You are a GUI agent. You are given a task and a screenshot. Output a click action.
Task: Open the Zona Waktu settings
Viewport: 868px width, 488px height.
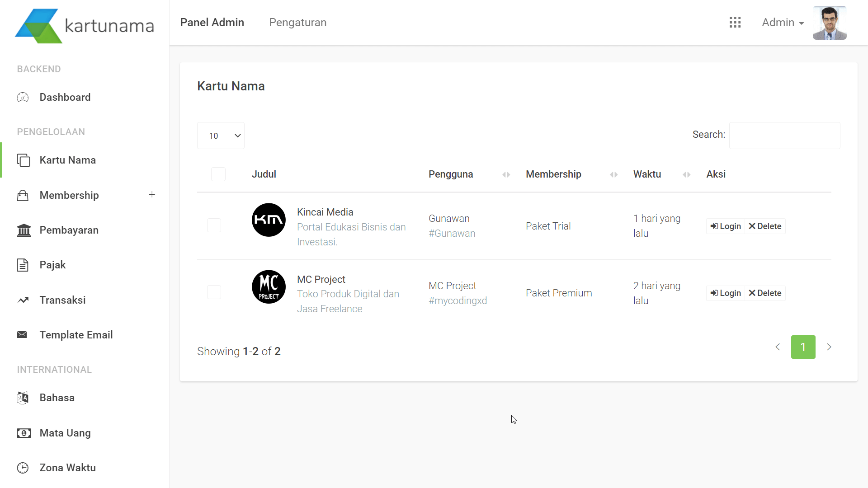point(67,468)
